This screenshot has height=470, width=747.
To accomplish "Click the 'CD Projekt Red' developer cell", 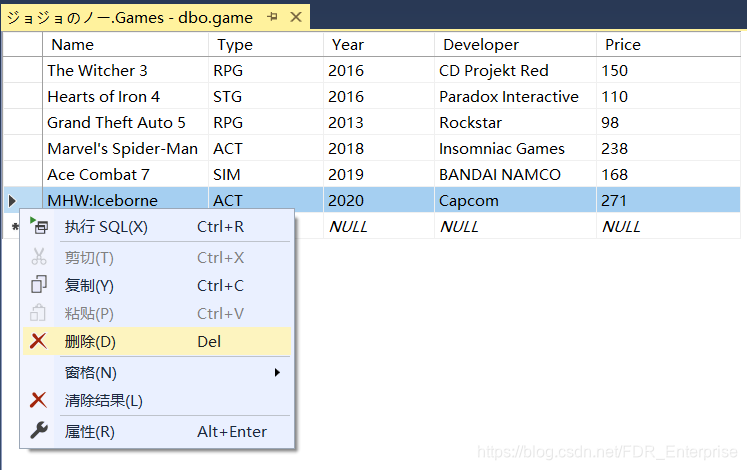I will [x=515, y=70].
